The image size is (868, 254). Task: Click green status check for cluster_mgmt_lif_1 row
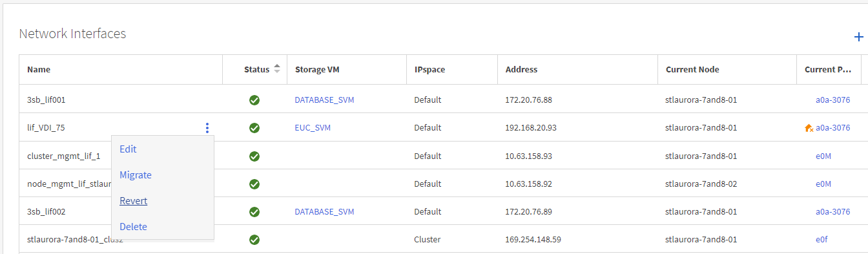[254, 156]
